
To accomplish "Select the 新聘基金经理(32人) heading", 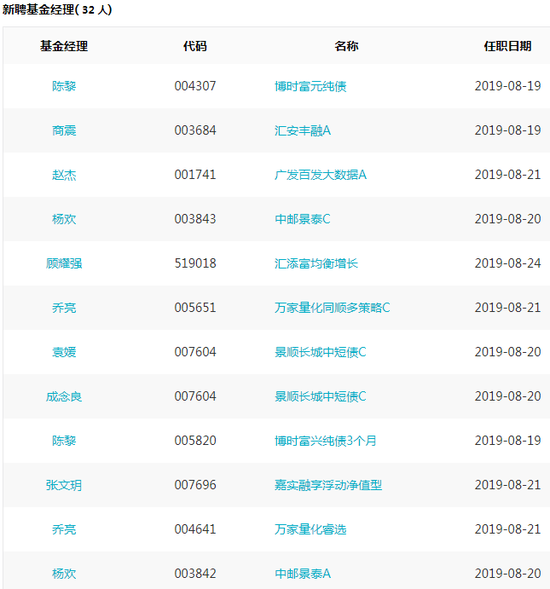I will point(57,9).
